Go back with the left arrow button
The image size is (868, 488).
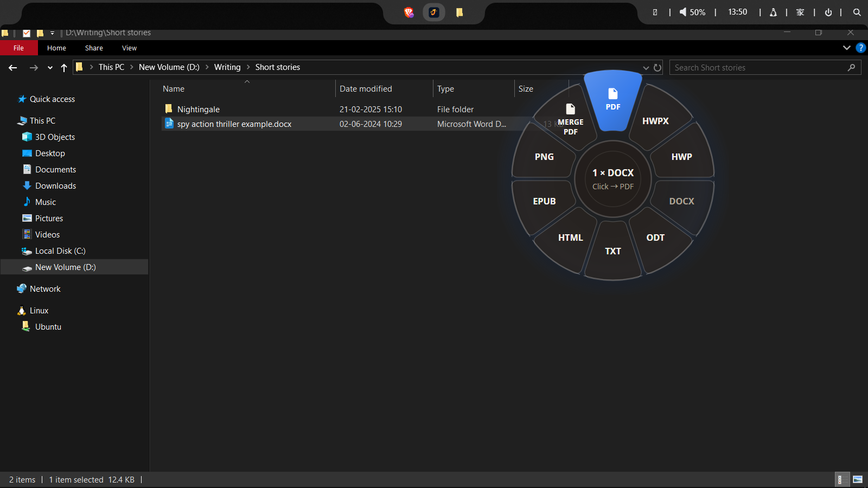[x=13, y=68]
